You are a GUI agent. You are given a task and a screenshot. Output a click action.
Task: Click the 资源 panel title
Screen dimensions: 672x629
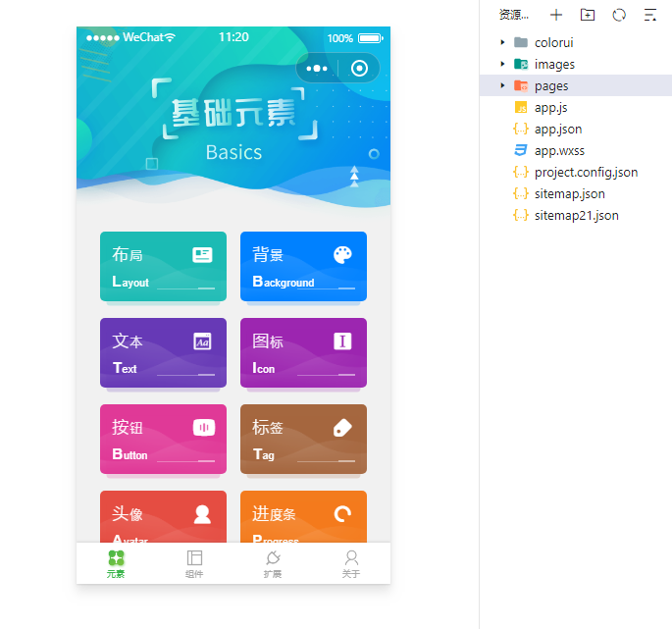click(x=514, y=15)
